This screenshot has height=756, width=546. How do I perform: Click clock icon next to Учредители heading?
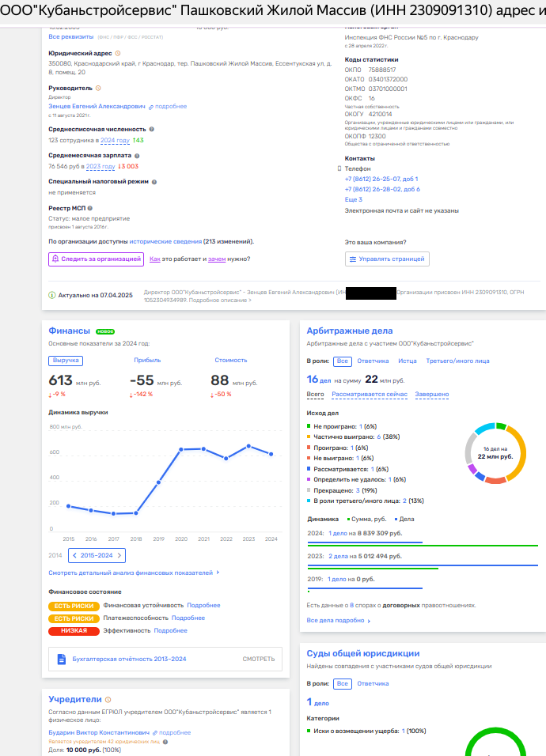click(108, 700)
